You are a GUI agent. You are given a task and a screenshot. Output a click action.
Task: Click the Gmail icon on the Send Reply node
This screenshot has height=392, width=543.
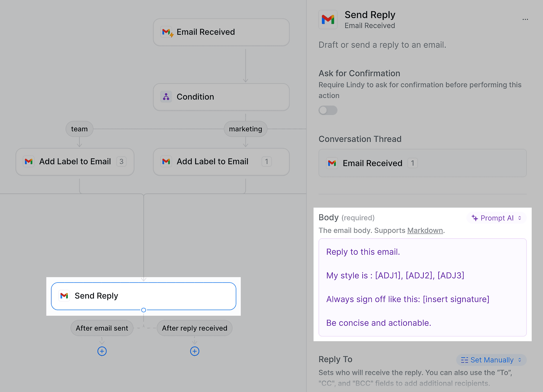tap(64, 296)
